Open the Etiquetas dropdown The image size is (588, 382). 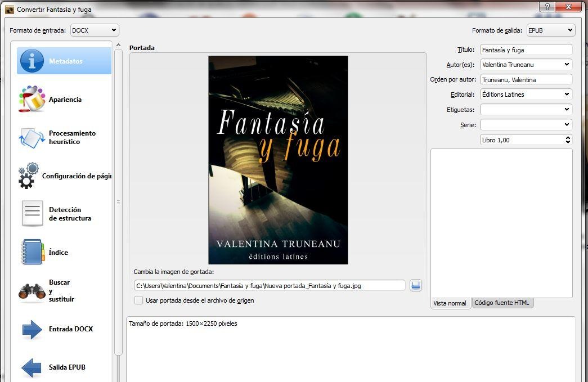point(566,110)
